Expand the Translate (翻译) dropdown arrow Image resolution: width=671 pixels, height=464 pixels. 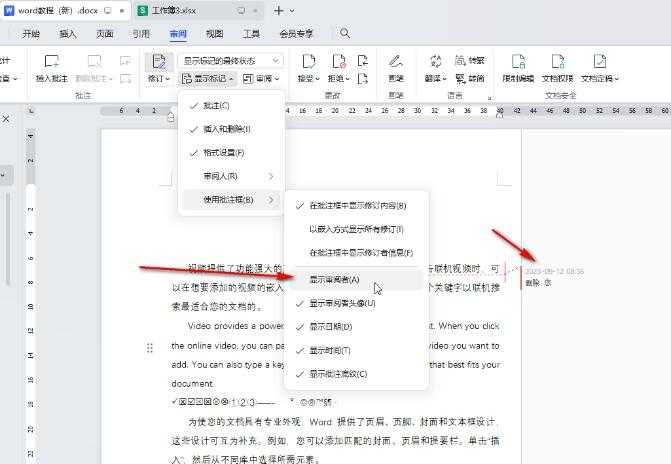[445, 79]
